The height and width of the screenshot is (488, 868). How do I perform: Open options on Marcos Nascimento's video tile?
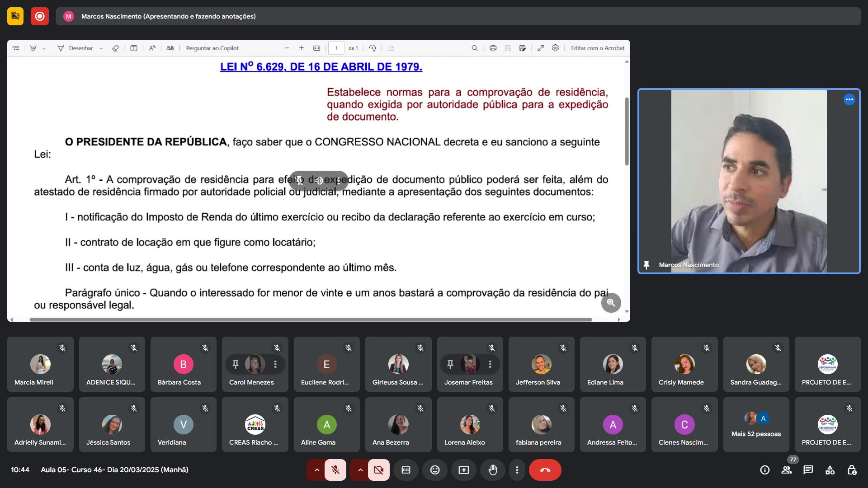(x=849, y=99)
